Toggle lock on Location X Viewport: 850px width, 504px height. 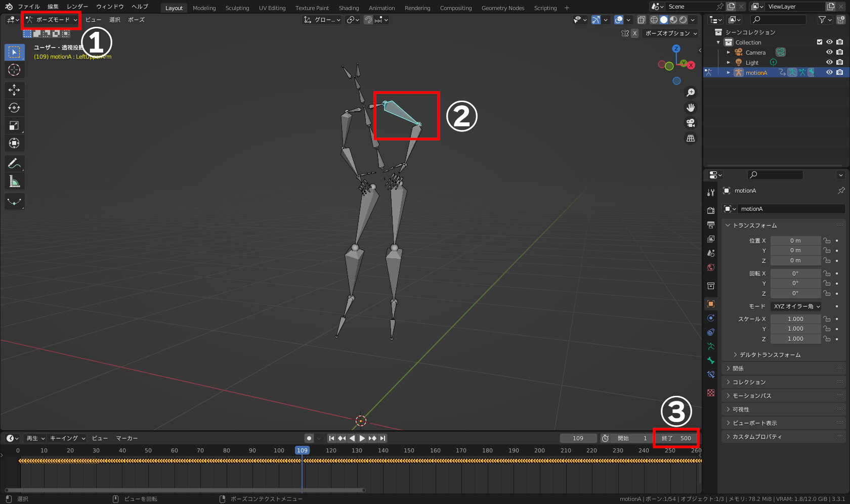(827, 241)
